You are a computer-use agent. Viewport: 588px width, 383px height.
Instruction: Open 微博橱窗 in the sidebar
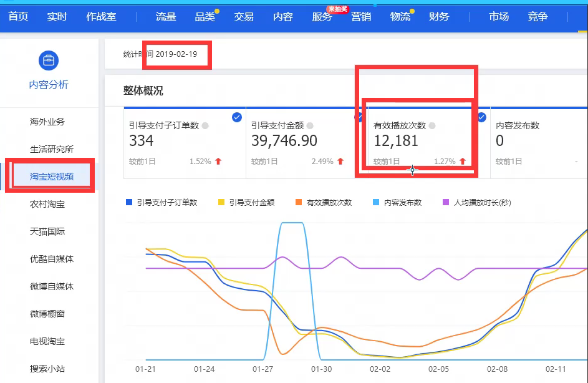click(x=47, y=314)
